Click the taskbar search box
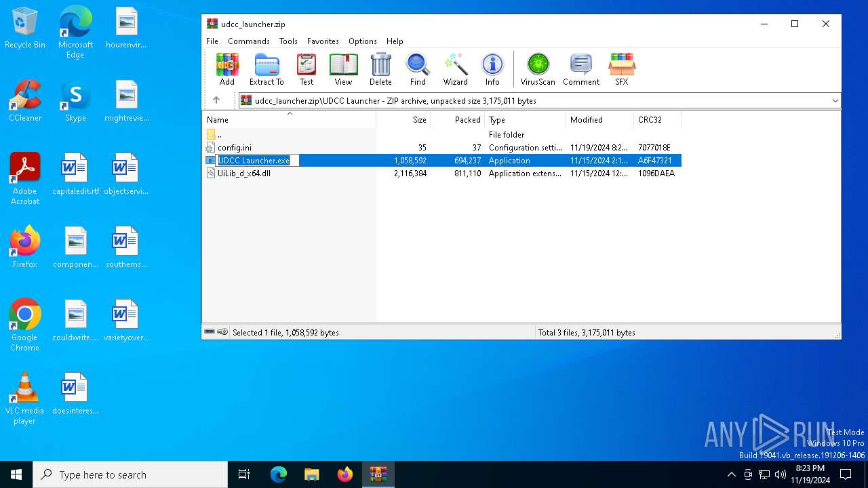Screen dimensions: 868x488 (x=130, y=474)
